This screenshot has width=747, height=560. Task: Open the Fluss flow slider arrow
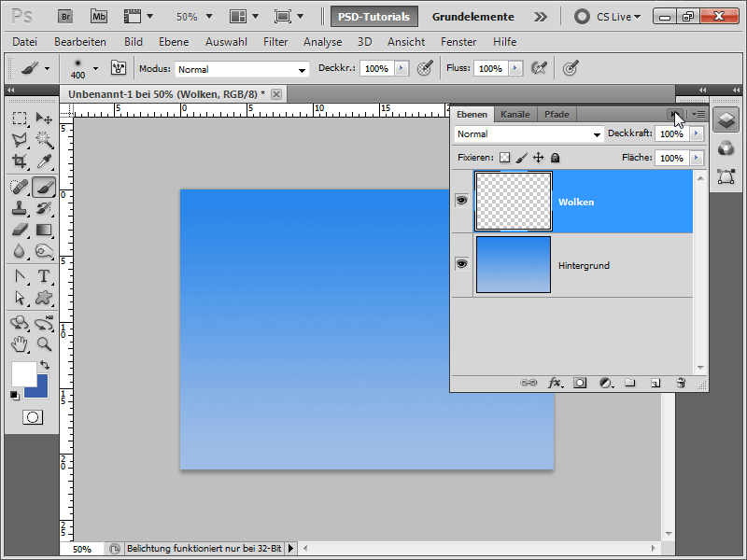(515, 68)
